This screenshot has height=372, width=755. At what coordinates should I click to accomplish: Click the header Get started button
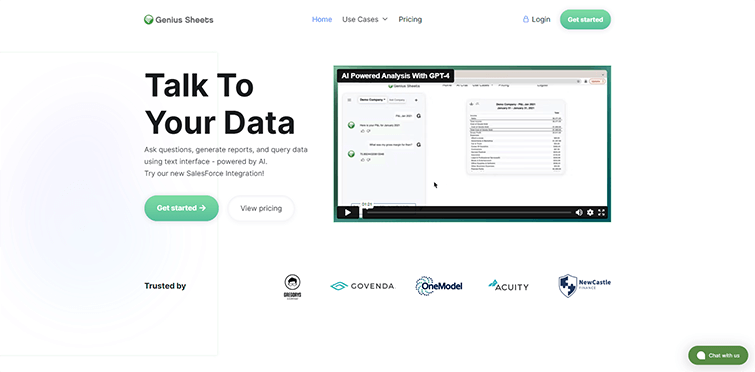[x=585, y=20]
